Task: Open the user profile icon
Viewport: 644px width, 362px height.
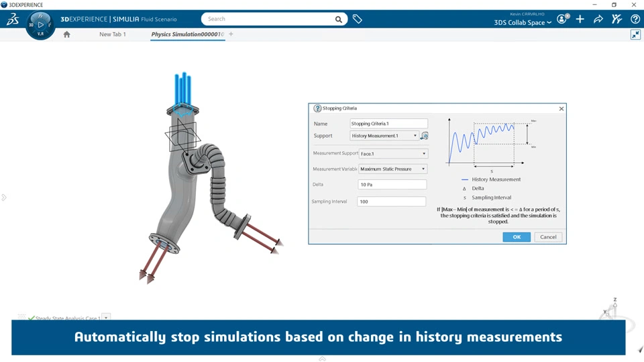Action: coord(561,19)
